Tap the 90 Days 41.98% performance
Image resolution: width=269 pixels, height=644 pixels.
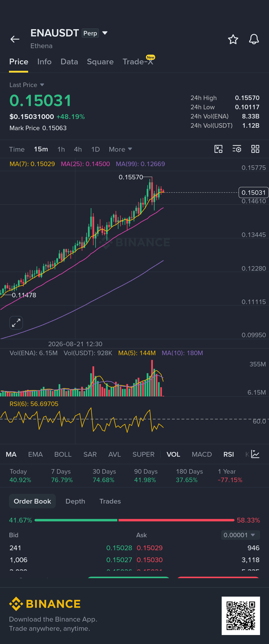[x=146, y=475]
